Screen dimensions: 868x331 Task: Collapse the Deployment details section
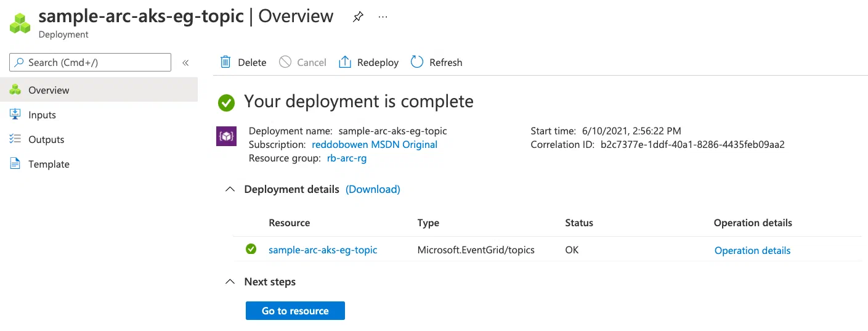pyautogui.click(x=230, y=189)
